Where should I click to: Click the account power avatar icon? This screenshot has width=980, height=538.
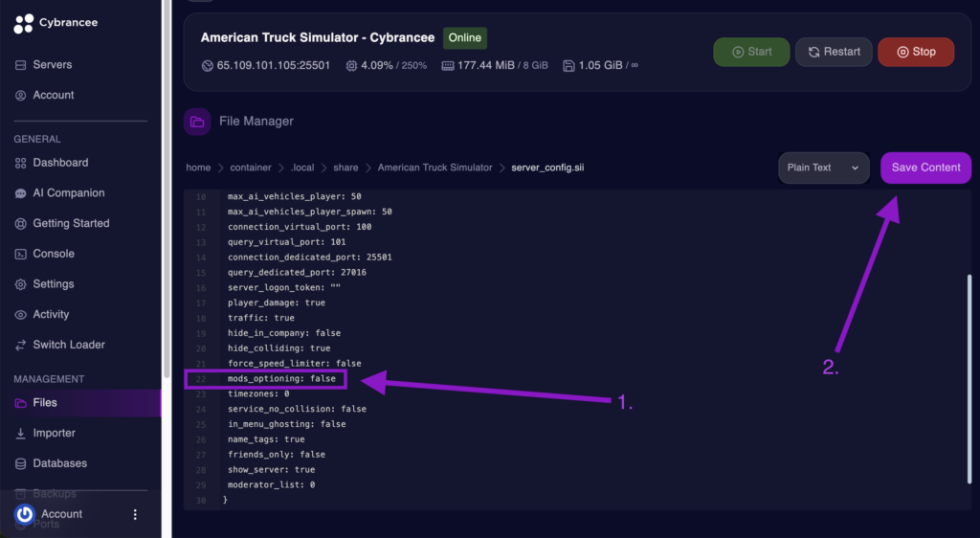[x=24, y=514]
